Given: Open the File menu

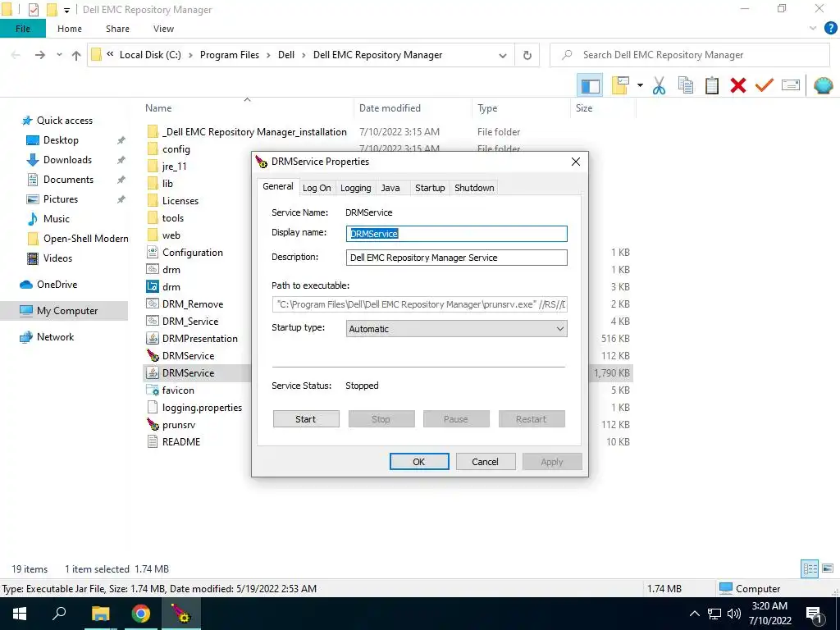Looking at the screenshot, I should 22,29.
